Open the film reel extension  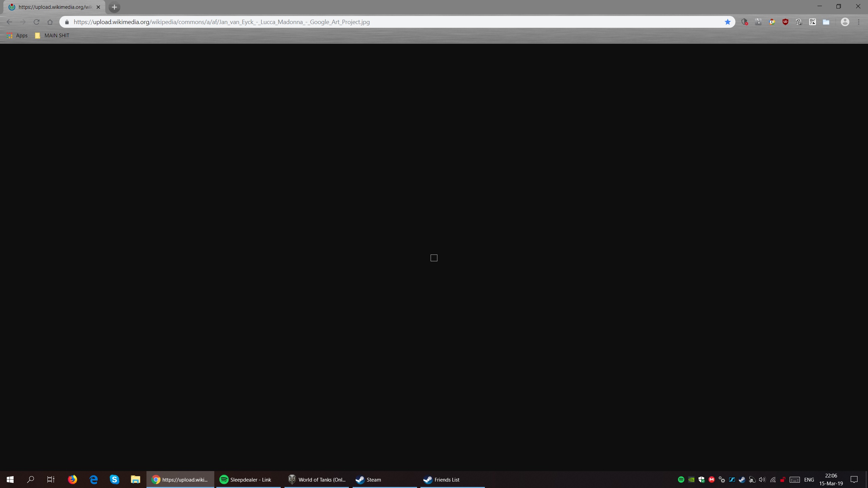point(799,22)
